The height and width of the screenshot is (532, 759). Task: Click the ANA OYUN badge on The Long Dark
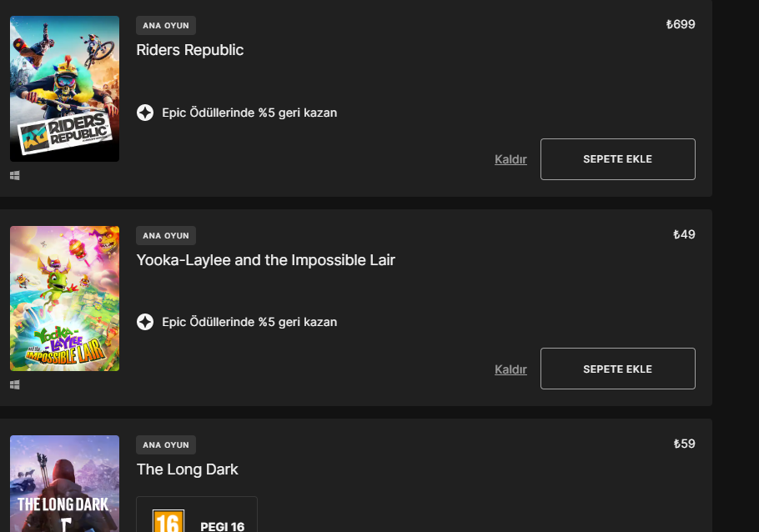(x=165, y=444)
